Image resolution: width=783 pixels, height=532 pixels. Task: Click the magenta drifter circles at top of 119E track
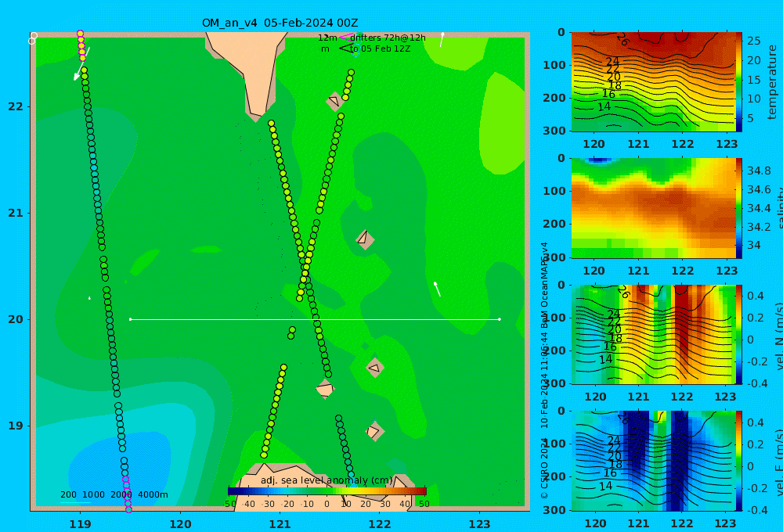[x=81, y=46]
